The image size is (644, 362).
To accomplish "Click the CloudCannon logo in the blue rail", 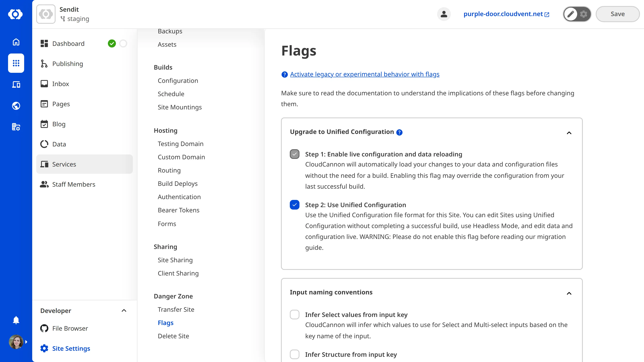I will pyautogui.click(x=16, y=14).
